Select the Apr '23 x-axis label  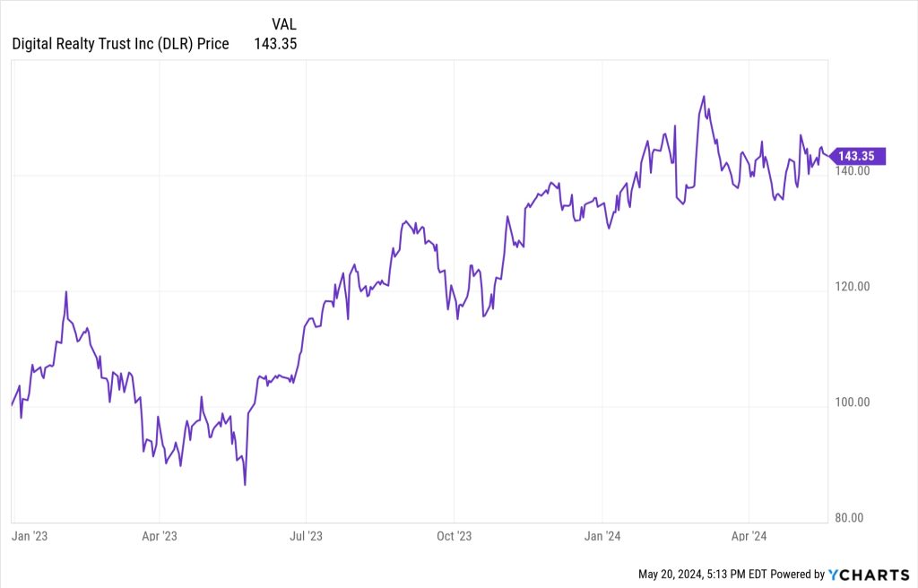point(160,536)
